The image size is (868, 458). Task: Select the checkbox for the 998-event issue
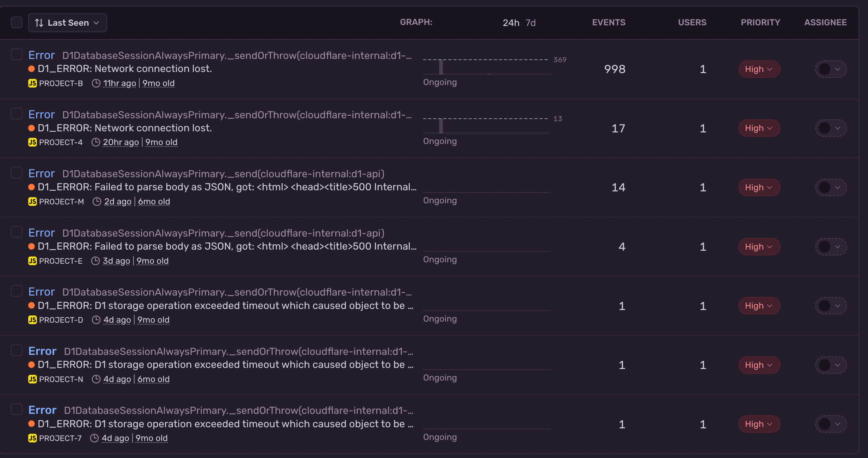16,54
